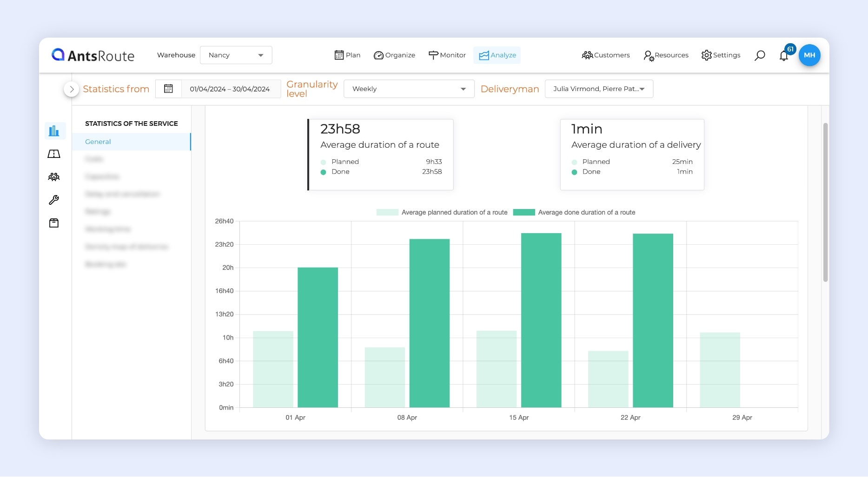868x477 pixels.
Task: Click the road sidebar icon
Action: tap(54, 154)
